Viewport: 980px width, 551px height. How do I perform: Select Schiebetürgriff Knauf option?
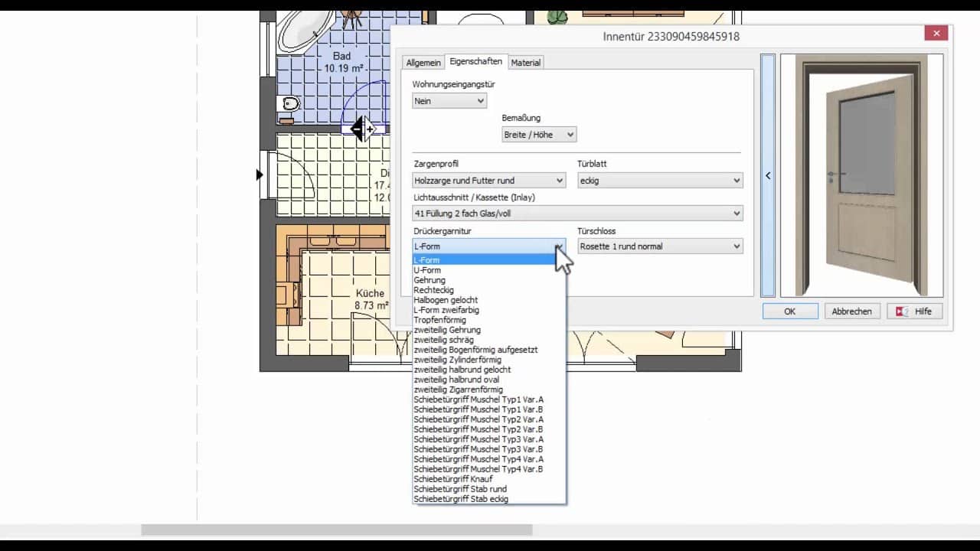coord(488,479)
